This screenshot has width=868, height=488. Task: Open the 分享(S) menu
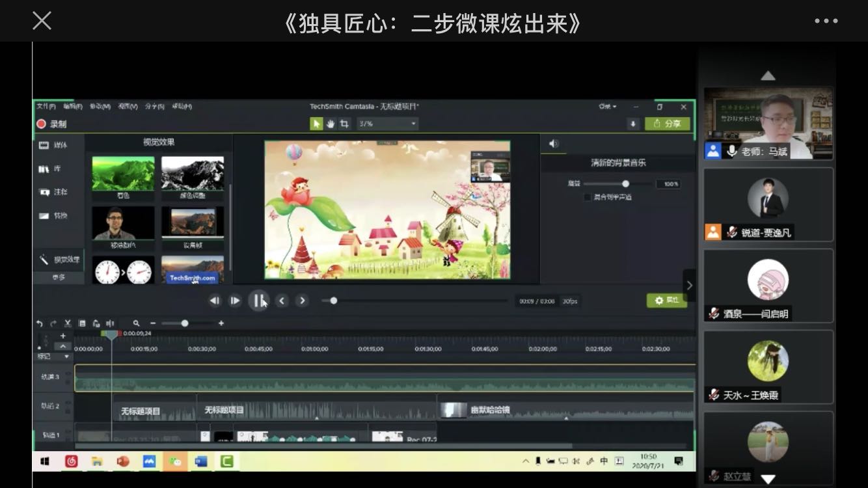coord(155,107)
